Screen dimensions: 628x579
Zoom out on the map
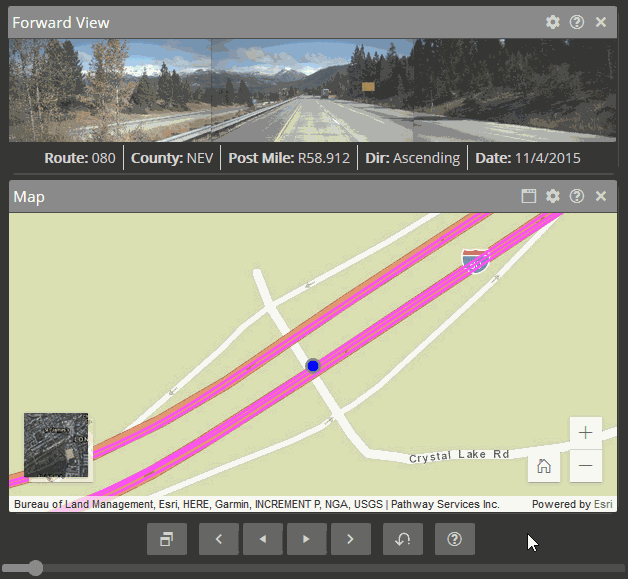[585, 465]
